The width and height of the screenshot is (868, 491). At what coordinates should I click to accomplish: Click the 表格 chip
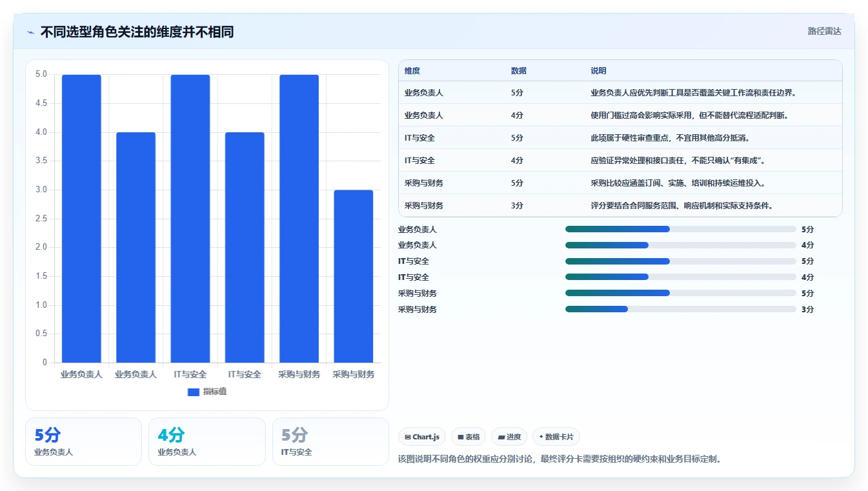tap(469, 437)
